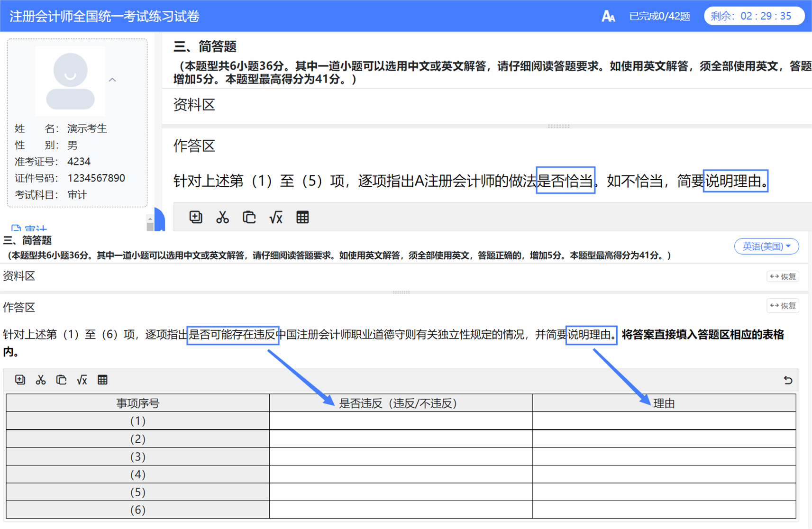Screen dimensions: 812x529
Task: Click plus-square icon in upper answer toolbar
Action: coord(196,218)
